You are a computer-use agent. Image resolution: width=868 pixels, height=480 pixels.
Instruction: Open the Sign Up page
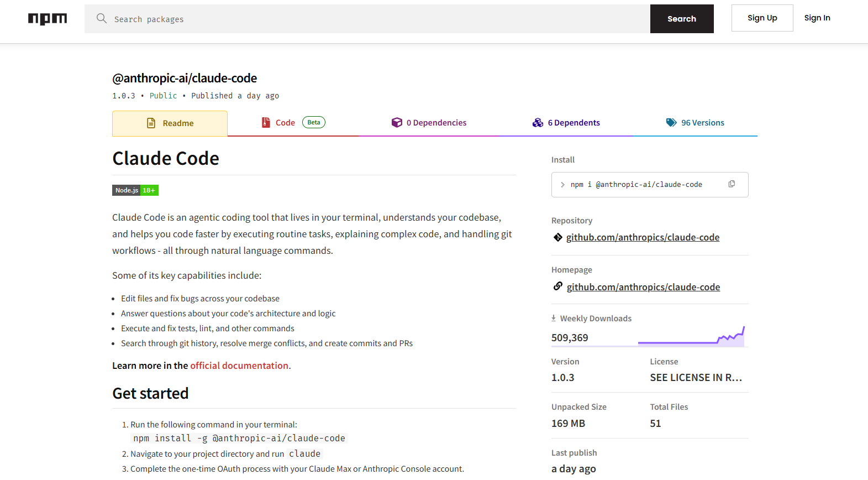762,18
